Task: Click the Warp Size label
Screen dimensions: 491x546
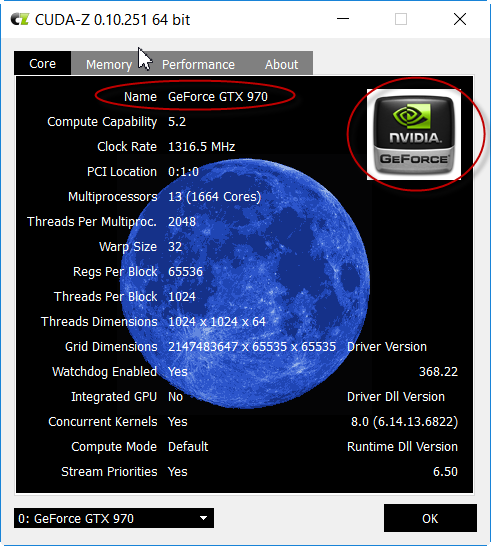Action: 128,247
